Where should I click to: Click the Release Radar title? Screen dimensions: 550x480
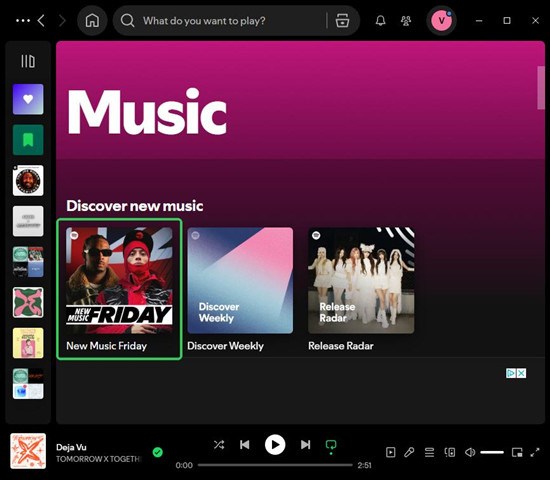pos(341,346)
